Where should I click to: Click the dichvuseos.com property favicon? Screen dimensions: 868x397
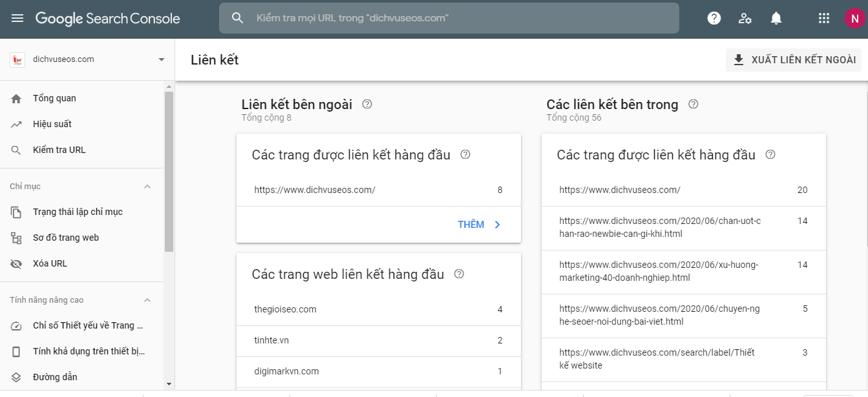[x=17, y=59]
